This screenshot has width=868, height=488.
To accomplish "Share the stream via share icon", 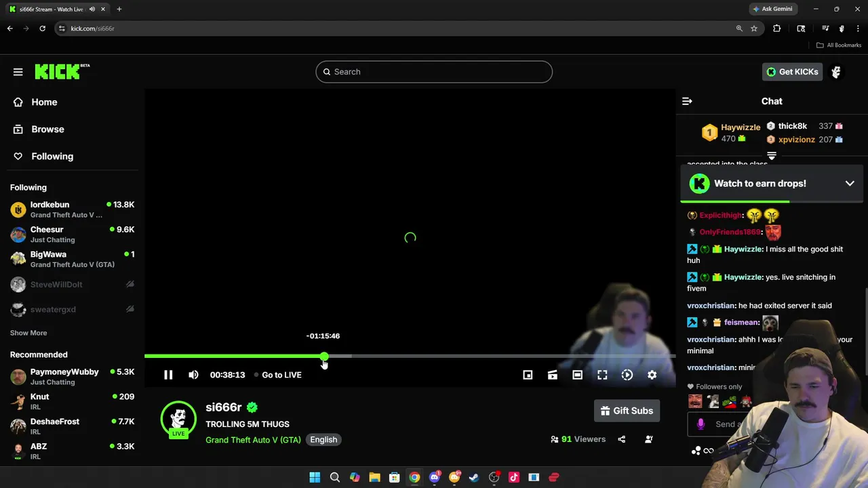I will pyautogui.click(x=622, y=439).
